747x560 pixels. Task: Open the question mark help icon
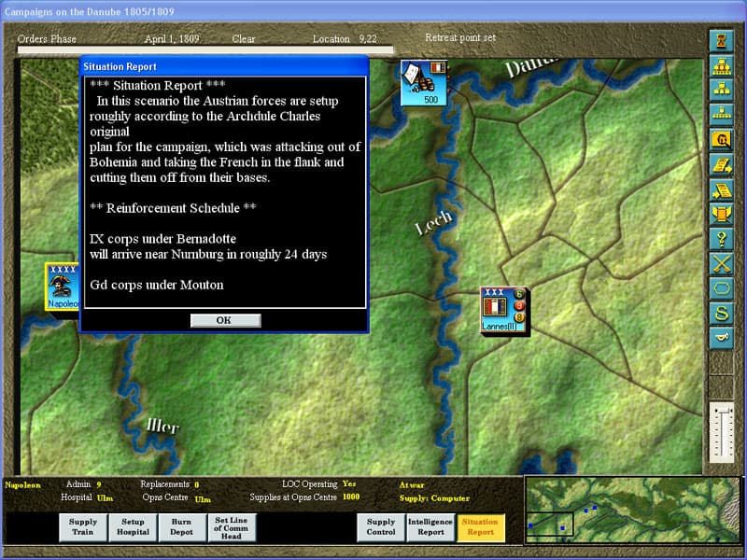(721, 239)
